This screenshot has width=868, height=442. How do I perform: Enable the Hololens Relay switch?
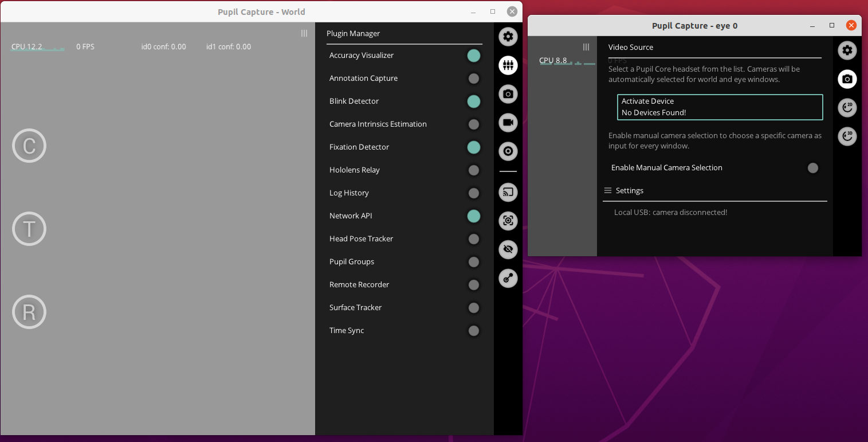point(473,170)
